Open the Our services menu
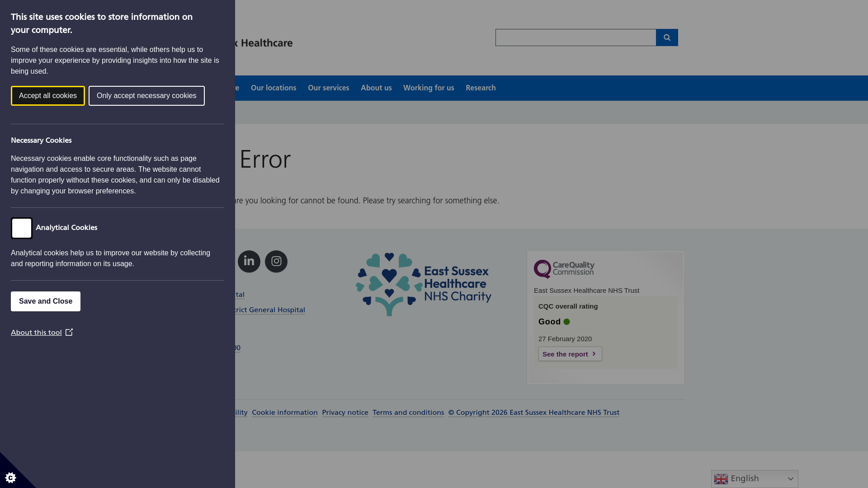Image resolution: width=868 pixels, height=488 pixels. click(x=329, y=88)
